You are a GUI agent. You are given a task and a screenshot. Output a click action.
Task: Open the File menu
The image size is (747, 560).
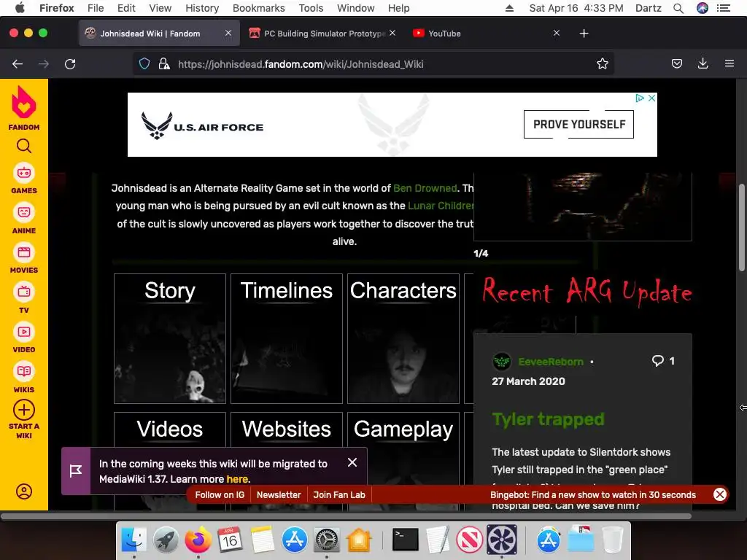(96, 8)
